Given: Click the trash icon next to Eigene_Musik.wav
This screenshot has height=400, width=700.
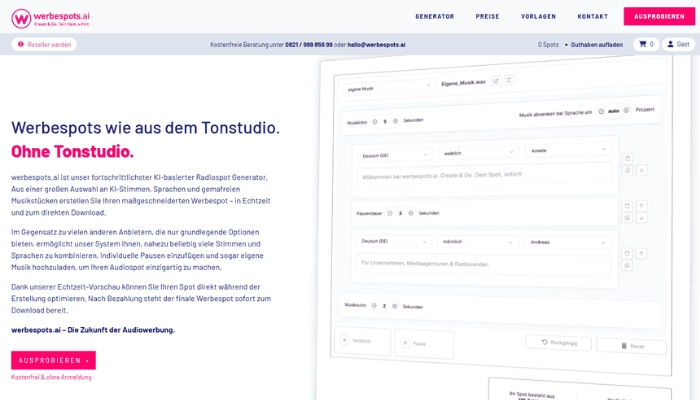Looking at the screenshot, I should (509, 80).
